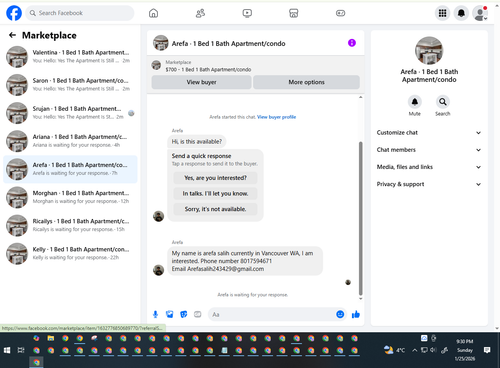Open the notifications bell in the header
The image size is (500, 368).
coord(461,13)
